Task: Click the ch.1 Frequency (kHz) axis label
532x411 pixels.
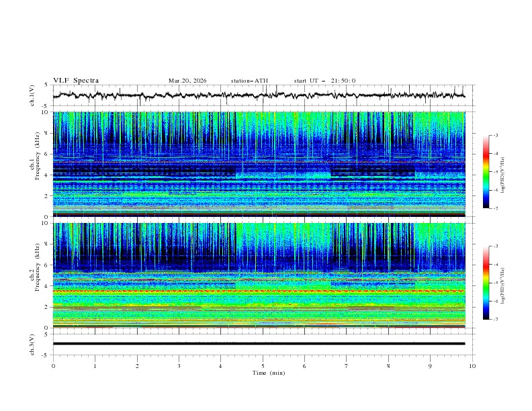Action: pos(35,156)
